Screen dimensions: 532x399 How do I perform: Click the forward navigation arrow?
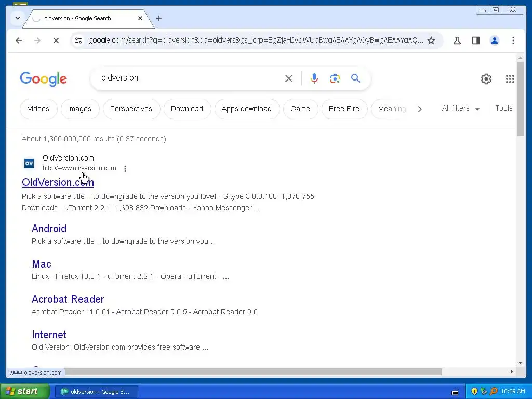point(37,41)
